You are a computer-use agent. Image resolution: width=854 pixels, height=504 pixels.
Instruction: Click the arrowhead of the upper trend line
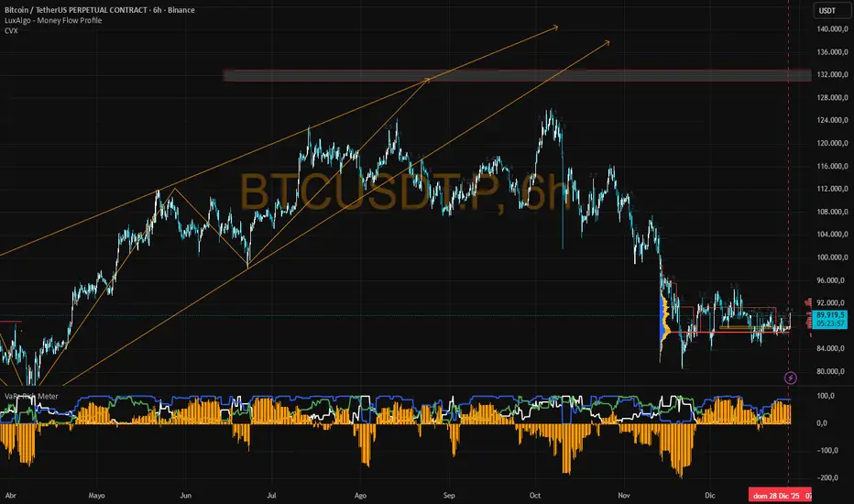pos(555,27)
